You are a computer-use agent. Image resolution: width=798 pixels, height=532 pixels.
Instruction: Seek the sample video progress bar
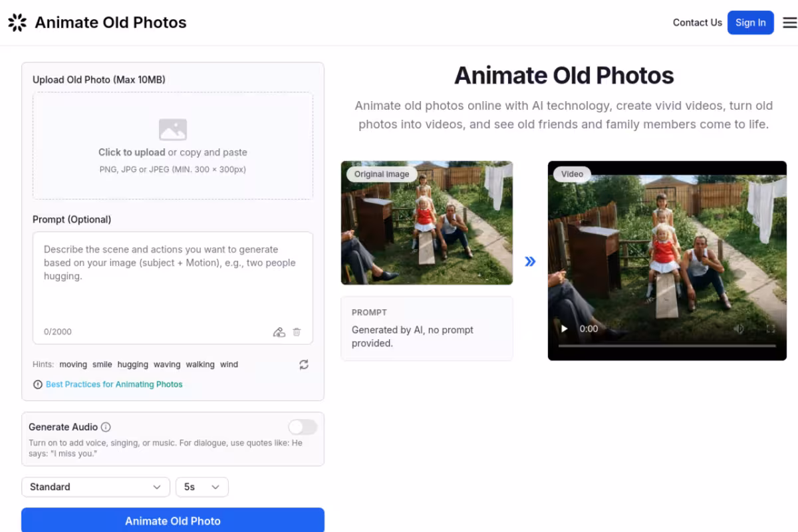pyautogui.click(x=667, y=346)
